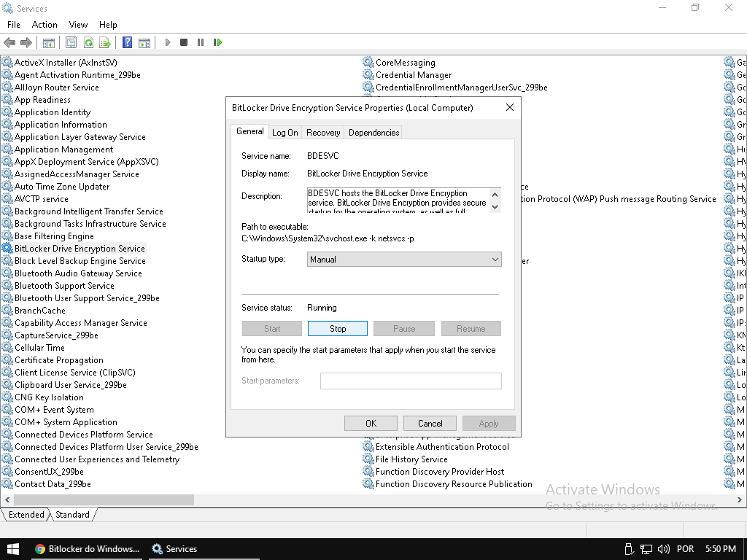Image resolution: width=747 pixels, height=560 pixels.
Task: Open Help using the blue question mark icon
Action: click(127, 42)
